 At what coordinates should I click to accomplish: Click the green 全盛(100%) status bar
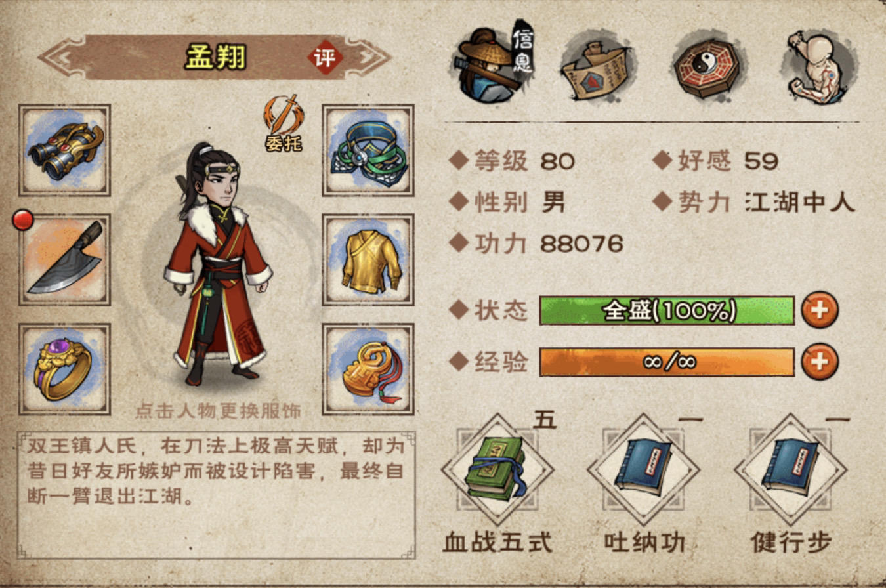(667, 310)
